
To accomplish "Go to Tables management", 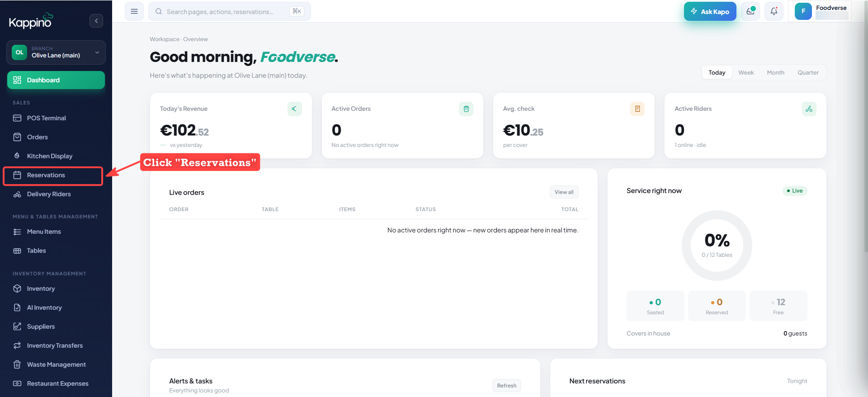I will pos(56,250).
